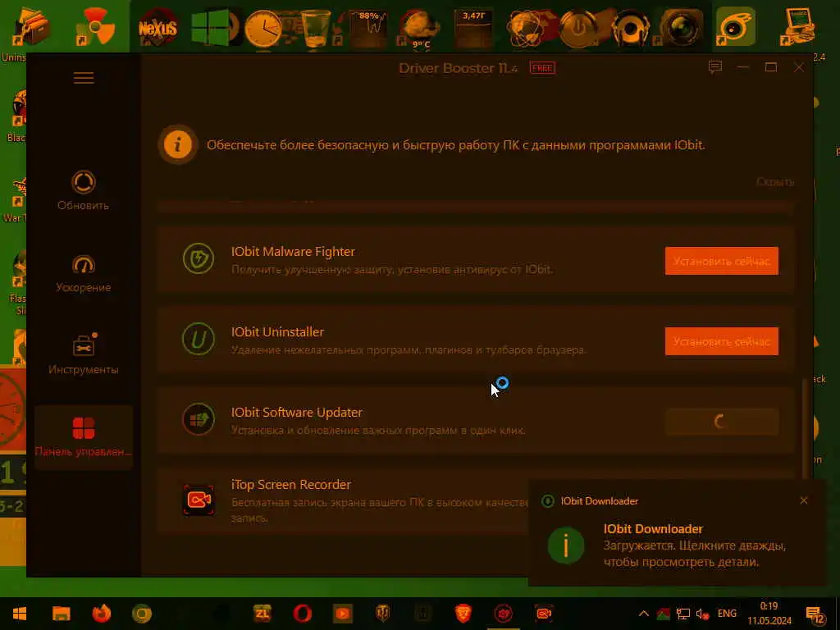Screen dimensions: 840x630
Task: Click the screen recorder taskbar icon
Action: [x=543, y=614]
